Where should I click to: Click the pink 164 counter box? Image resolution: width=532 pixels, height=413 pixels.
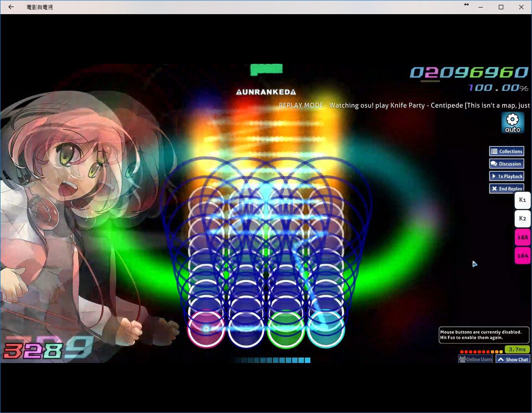coord(522,256)
